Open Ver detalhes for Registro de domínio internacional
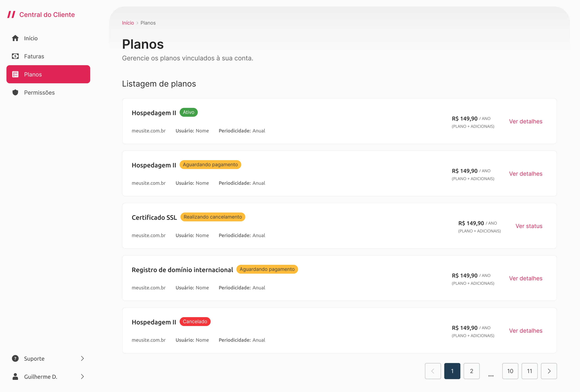Viewport: 580px width, 392px height. [x=526, y=278]
